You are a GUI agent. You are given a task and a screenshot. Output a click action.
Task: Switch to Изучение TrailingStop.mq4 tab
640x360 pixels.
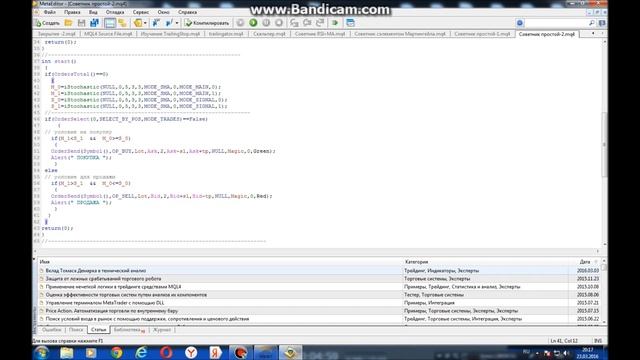[170, 34]
